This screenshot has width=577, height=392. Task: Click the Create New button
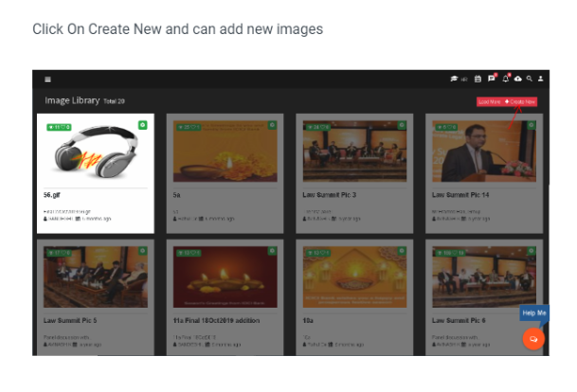(x=520, y=102)
